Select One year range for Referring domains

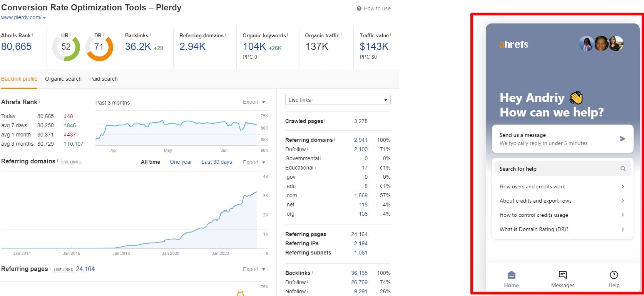tap(181, 162)
